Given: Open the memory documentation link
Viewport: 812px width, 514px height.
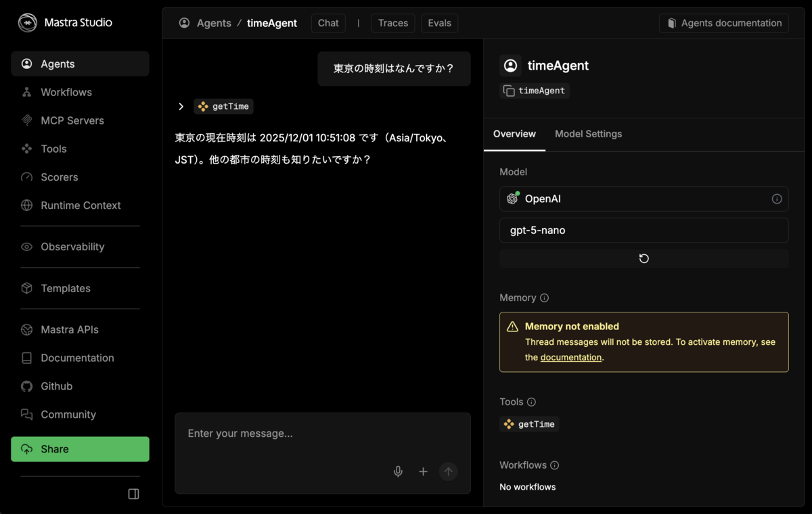Looking at the screenshot, I should [x=571, y=357].
